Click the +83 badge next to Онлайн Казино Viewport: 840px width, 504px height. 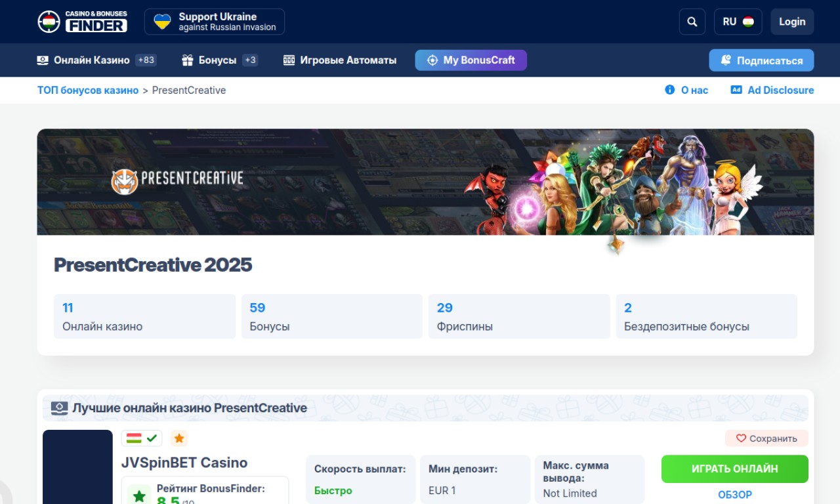point(146,60)
